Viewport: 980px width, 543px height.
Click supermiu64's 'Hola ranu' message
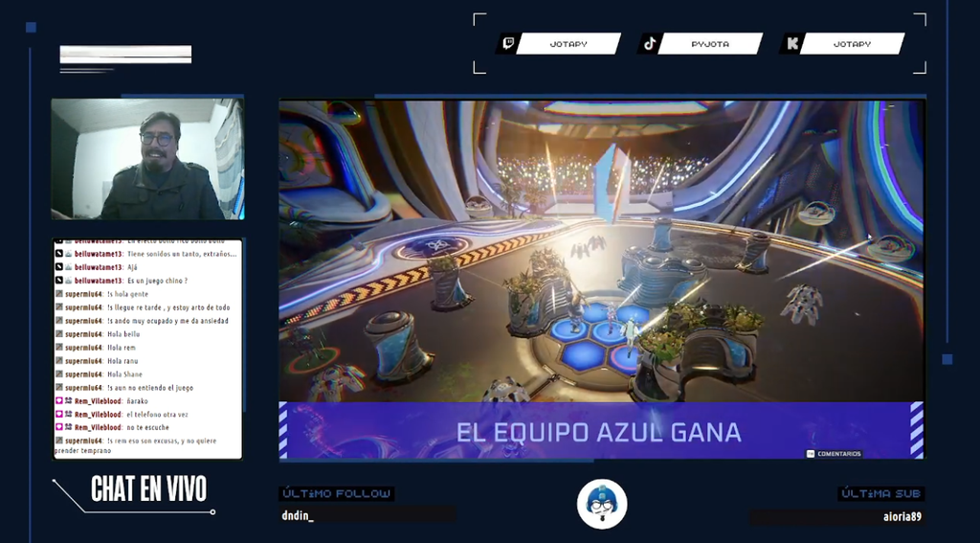(122, 361)
